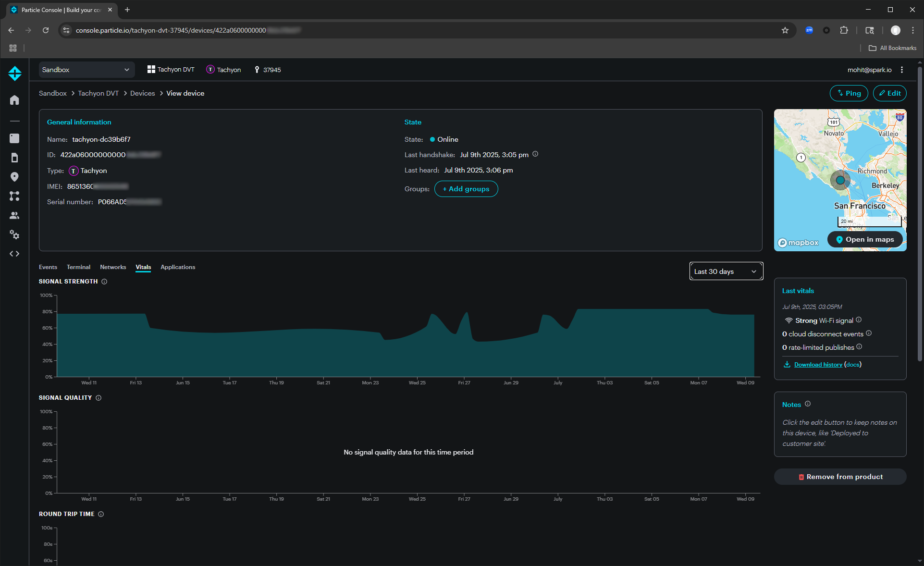Image resolution: width=924 pixels, height=566 pixels.
Task: Download history link
Action: pyautogui.click(x=818, y=365)
